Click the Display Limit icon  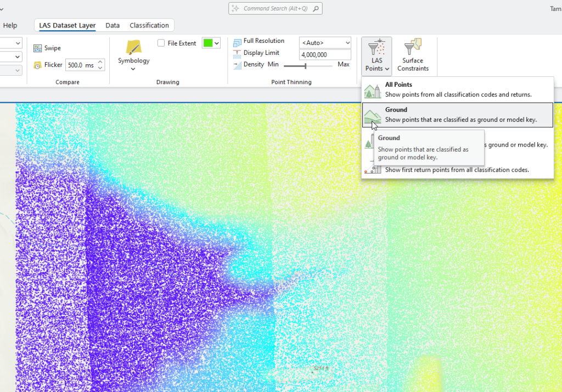tap(238, 52)
